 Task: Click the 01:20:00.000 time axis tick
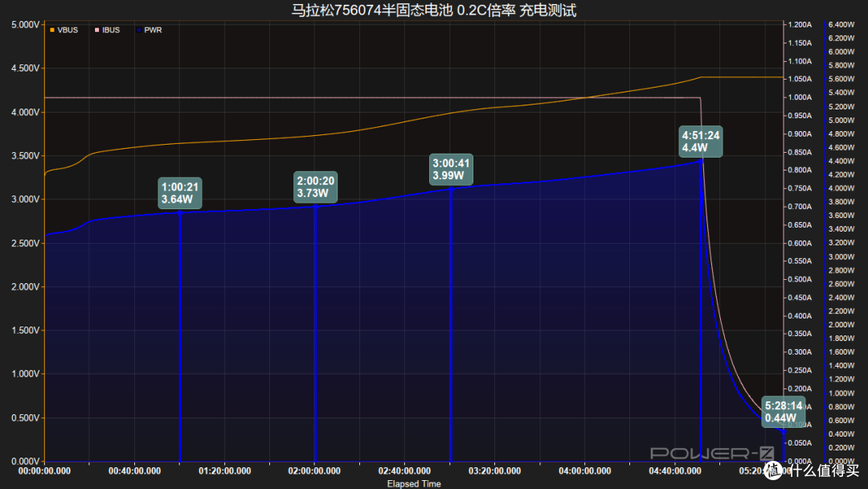[x=225, y=471]
